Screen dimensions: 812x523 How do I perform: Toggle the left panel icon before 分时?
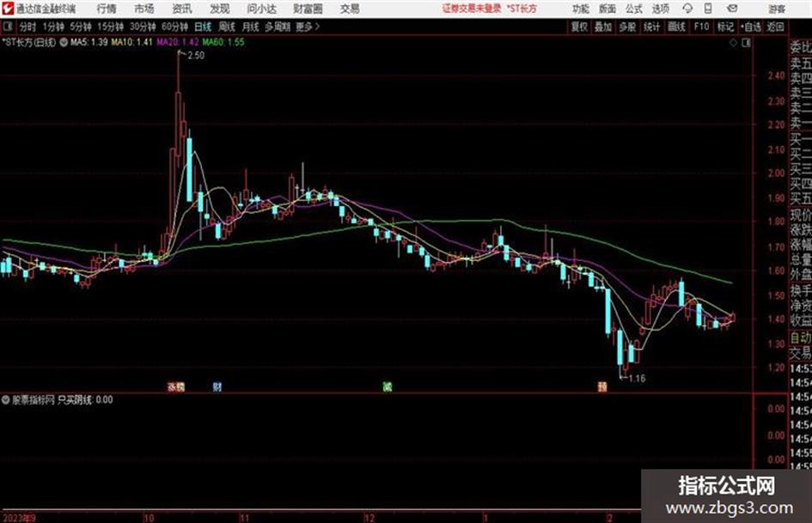[7, 27]
